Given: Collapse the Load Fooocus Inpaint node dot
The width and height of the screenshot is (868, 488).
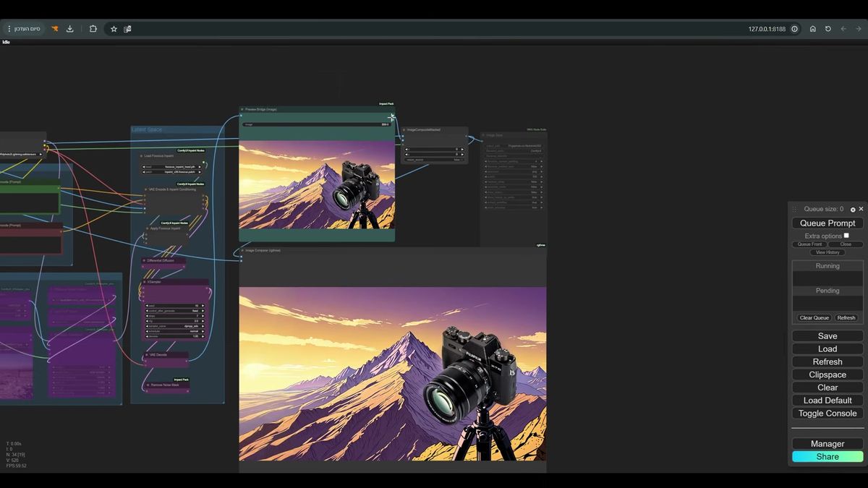Looking at the screenshot, I should (141, 155).
